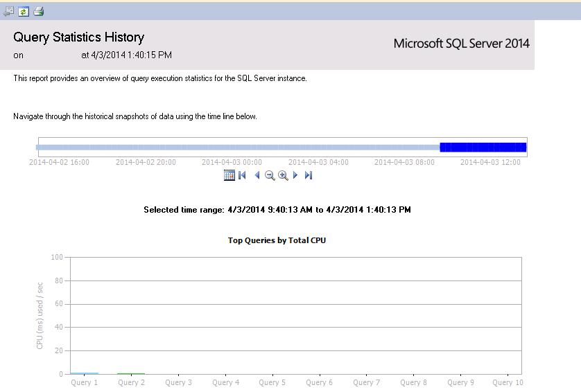Go to the previous snapshot with the left arrow
Screen dimensions: 581x392
coord(257,175)
